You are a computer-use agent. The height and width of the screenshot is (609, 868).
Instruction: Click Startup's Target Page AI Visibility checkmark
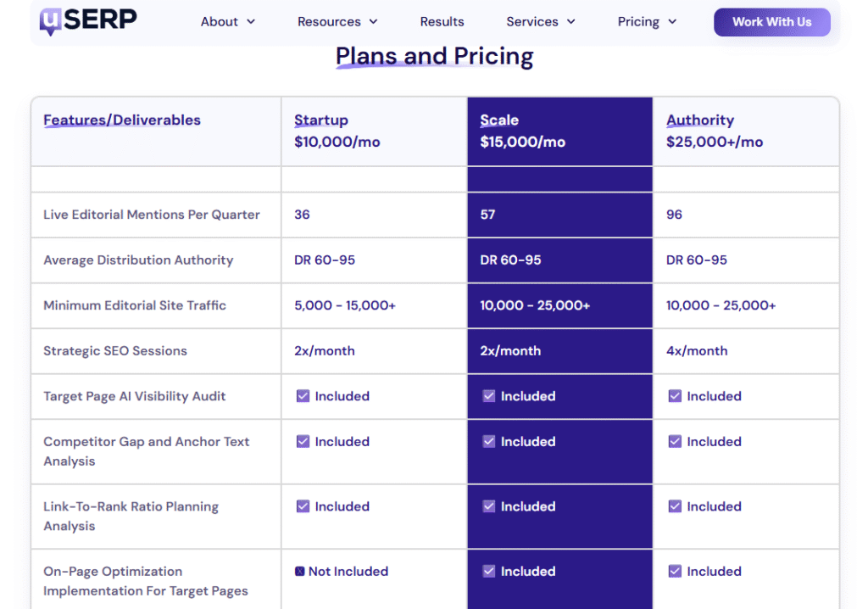pos(303,396)
